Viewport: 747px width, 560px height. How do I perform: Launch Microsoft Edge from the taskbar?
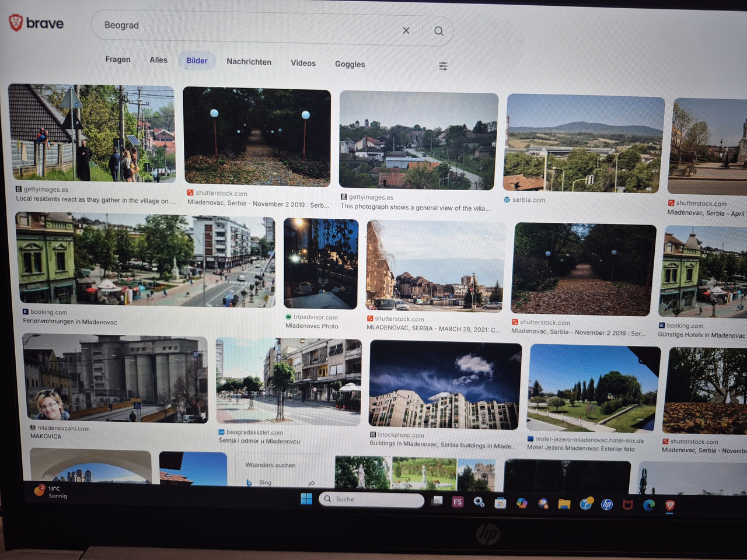click(648, 503)
